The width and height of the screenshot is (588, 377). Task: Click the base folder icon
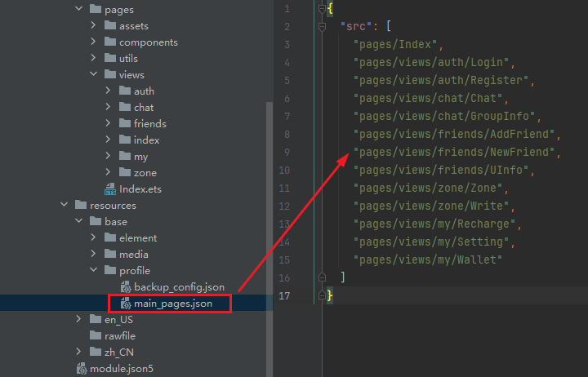tap(96, 221)
